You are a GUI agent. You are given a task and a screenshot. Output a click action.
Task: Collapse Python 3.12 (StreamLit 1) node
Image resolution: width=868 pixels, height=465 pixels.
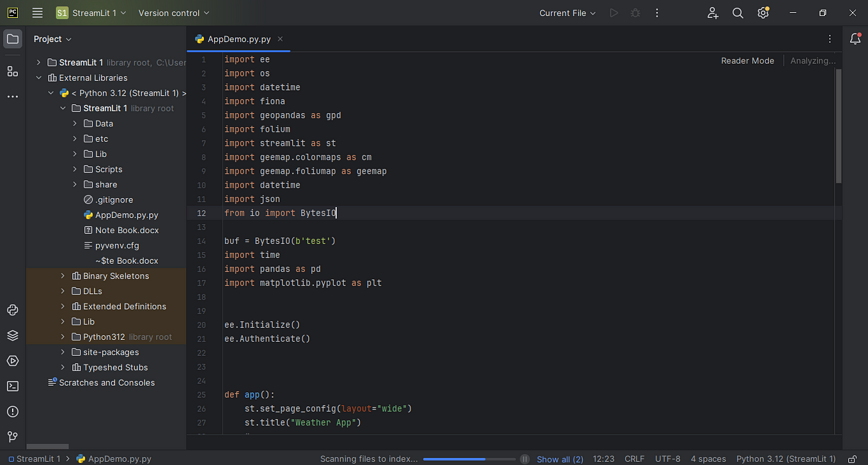pos(50,93)
